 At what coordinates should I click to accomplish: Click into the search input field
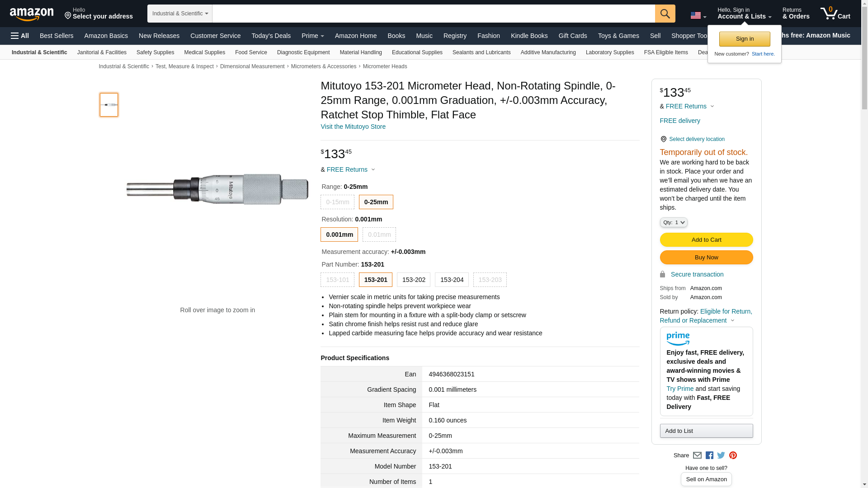[x=433, y=14]
